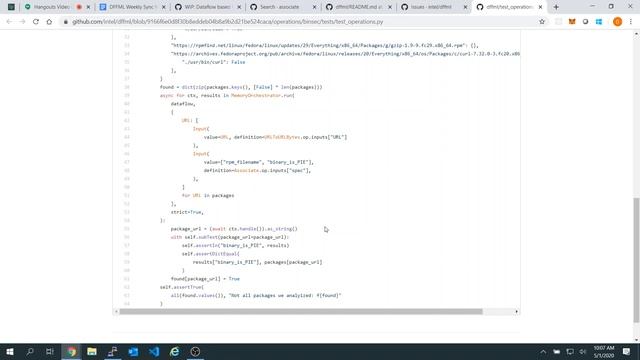Click the 'self.assertIn("binary_is_PIE", results)' line

click(x=236, y=245)
